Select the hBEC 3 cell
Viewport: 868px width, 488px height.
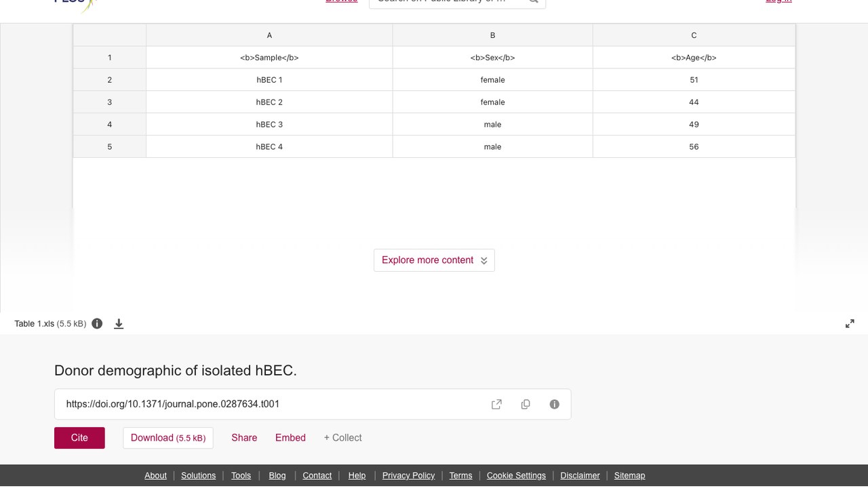click(269, 125)
